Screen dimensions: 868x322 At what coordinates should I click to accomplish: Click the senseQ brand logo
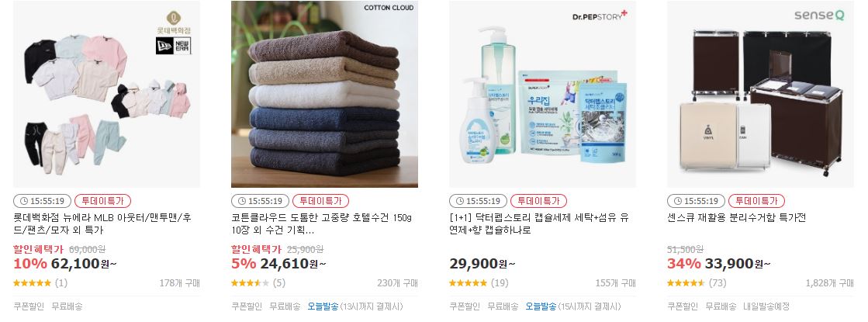coord(819,15)
